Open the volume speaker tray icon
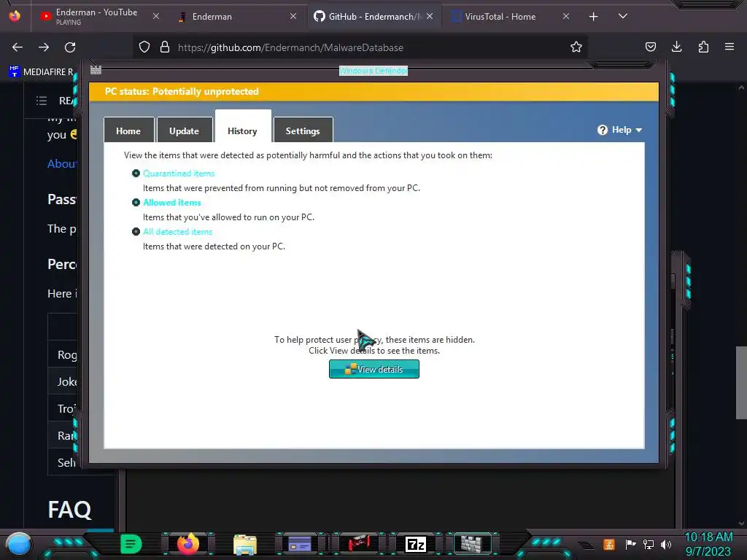 (666, 544)
